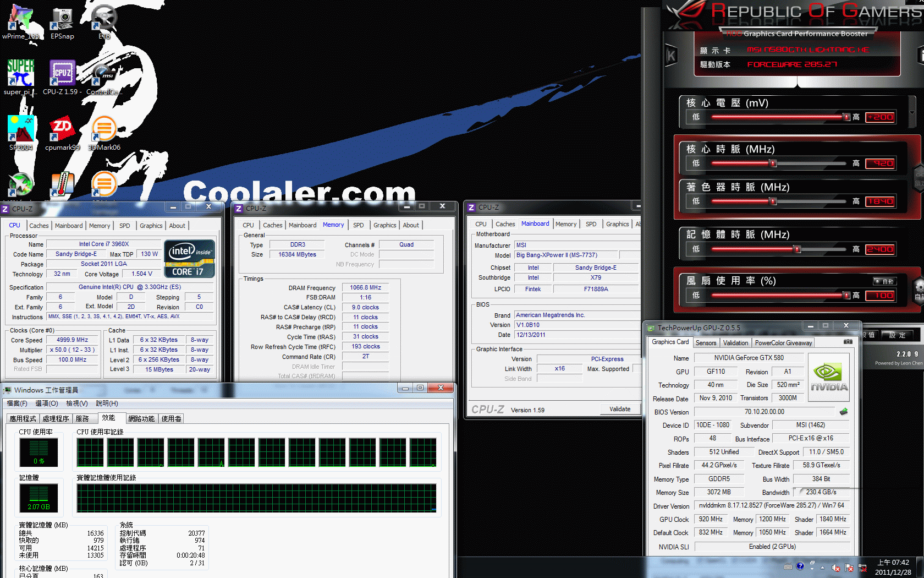Screen dimensions: 924x578
Task: Select the wPrime_155 desktop shortcut
Action: click(21, 22)
